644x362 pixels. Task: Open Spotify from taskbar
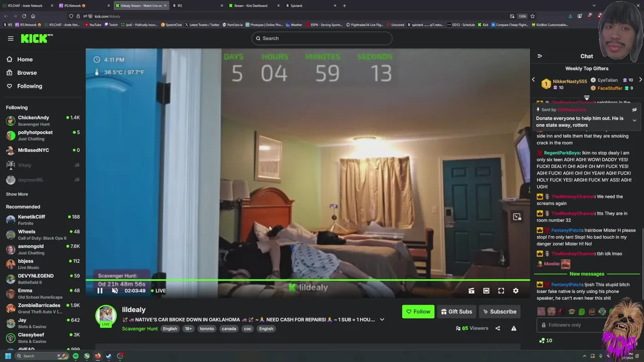click(x=75, y=356)
